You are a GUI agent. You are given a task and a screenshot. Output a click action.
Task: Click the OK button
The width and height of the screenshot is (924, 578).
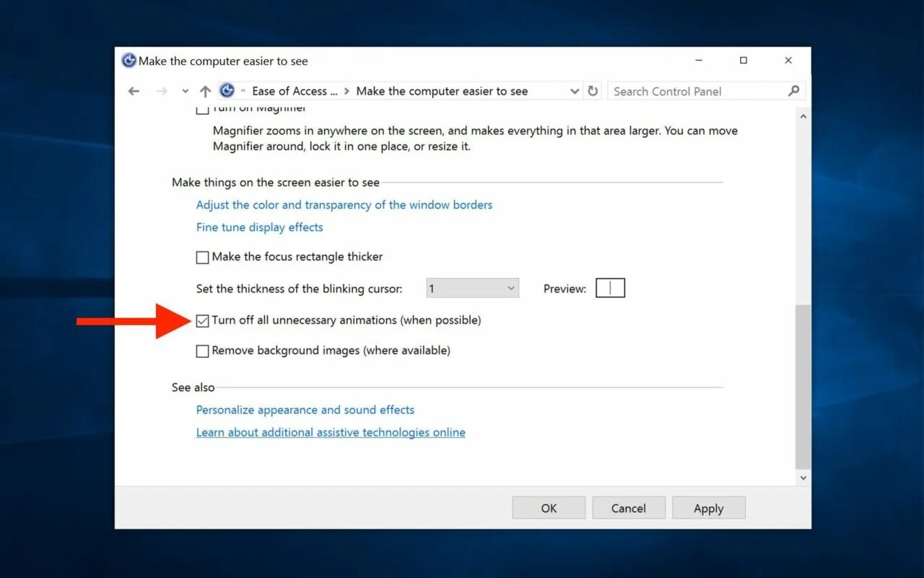pyautogui.click(x=549, y=508)
